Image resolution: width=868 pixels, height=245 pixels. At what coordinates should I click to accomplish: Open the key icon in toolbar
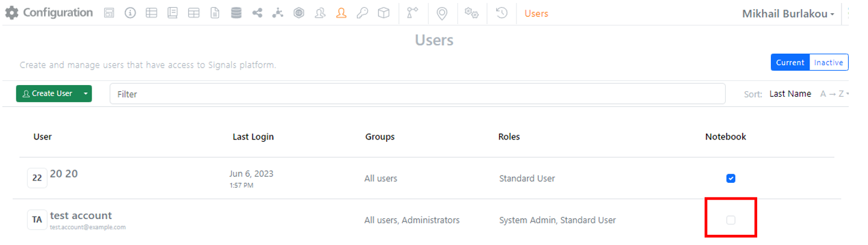(362, 13)
